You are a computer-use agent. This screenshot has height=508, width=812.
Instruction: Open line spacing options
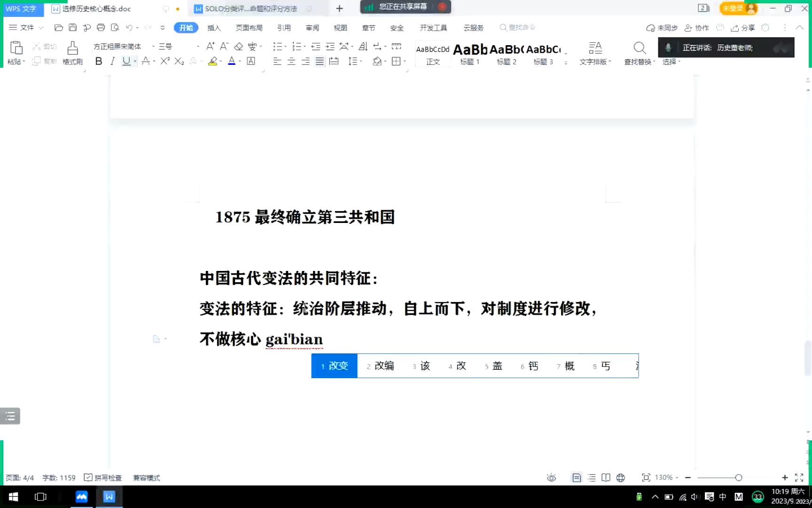(x=353, y=61)
